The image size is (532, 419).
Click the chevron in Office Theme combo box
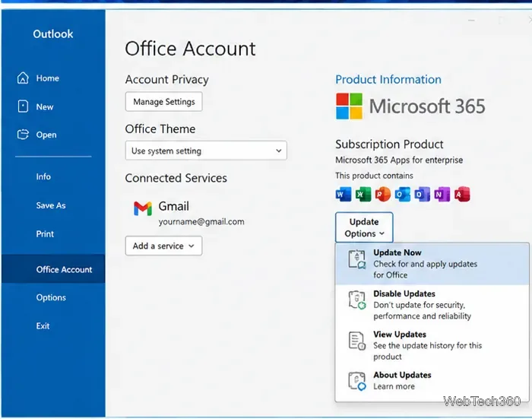point(279,151)
